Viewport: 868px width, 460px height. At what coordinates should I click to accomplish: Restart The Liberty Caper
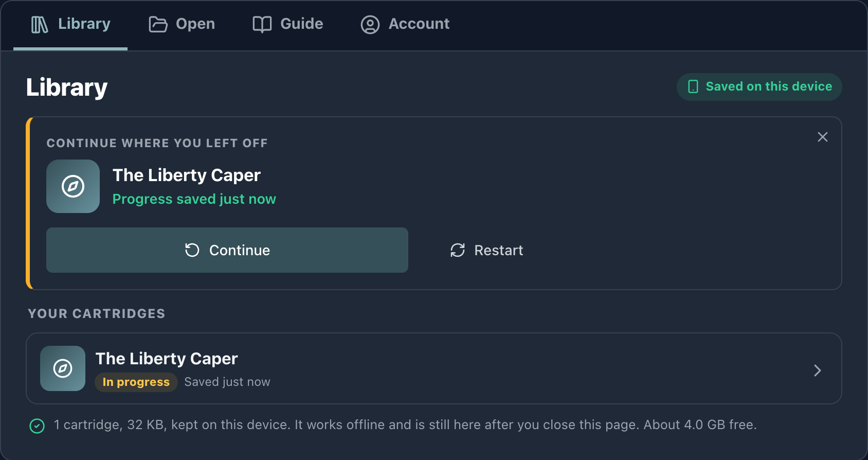[486, 250]
